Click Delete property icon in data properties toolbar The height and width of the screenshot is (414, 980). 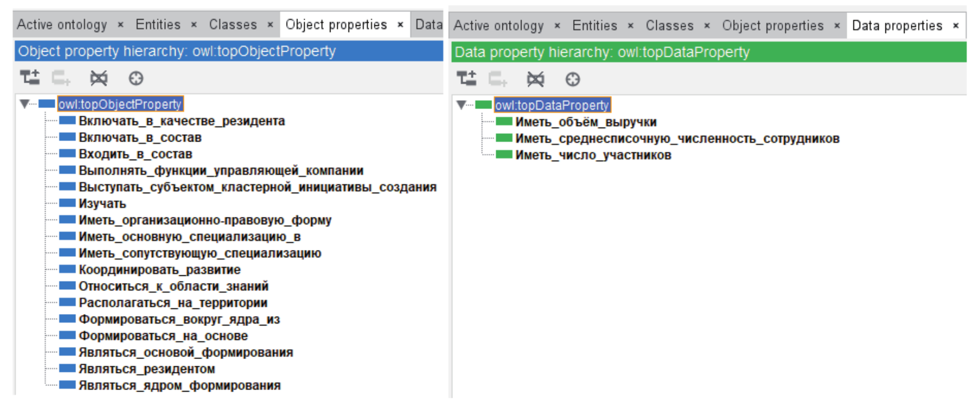point(535,79)
